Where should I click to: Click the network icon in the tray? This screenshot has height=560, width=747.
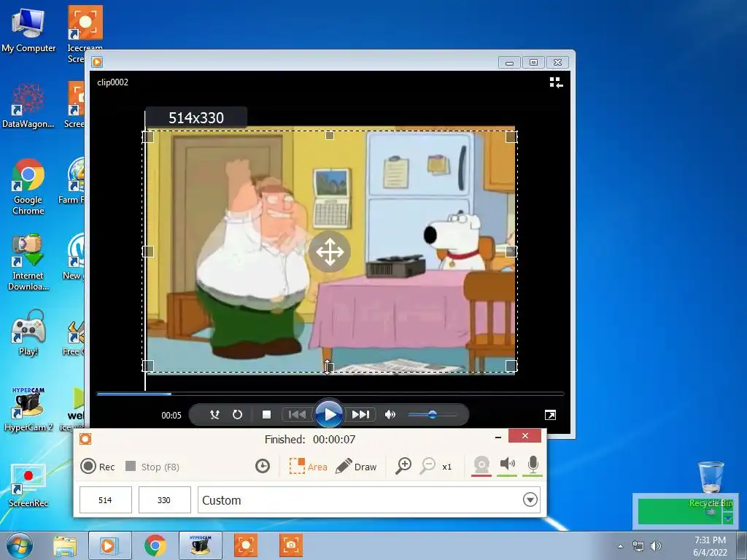click(638, 546)
